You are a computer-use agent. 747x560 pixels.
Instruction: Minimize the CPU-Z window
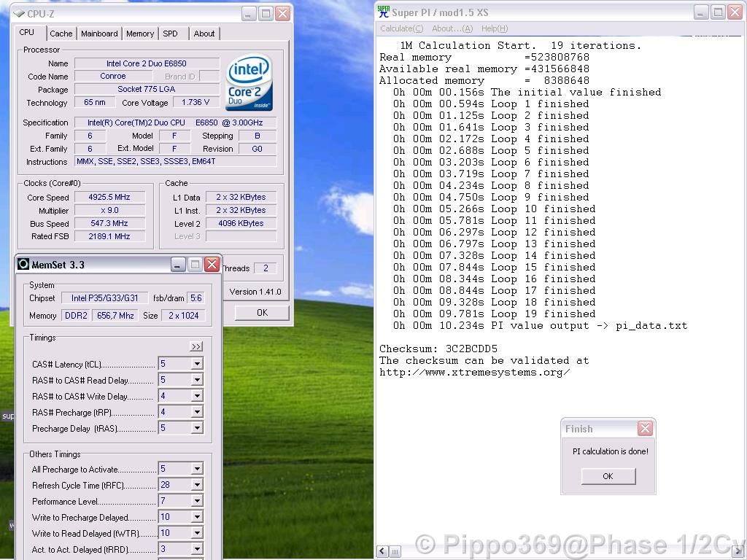click(249, 13)
